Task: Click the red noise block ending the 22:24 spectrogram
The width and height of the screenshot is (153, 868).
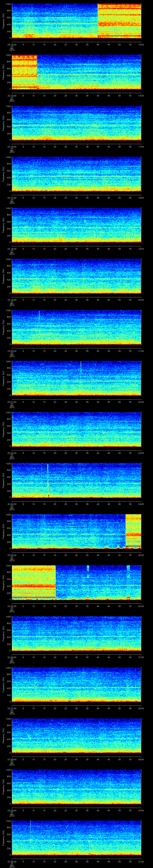Action: 133,531
